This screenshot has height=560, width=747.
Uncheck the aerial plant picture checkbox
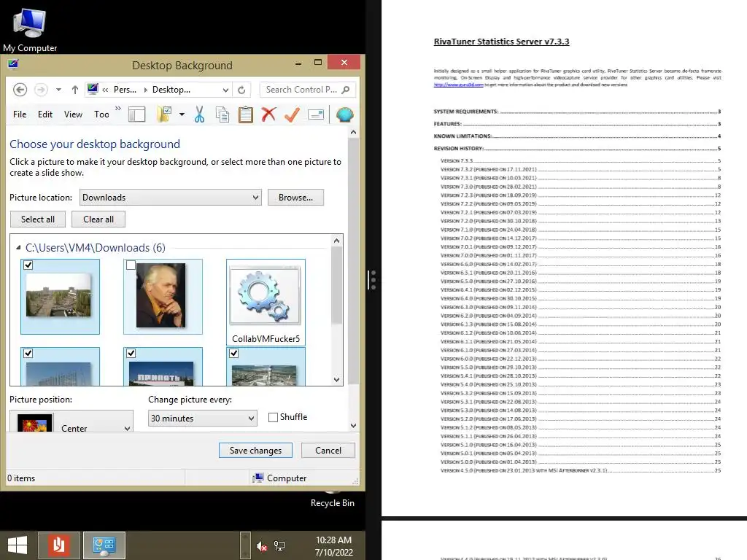[x=234, y=353]
